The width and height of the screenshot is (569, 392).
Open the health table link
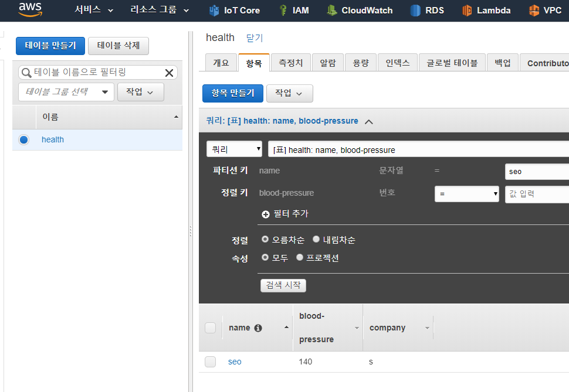tap(53, 139)
